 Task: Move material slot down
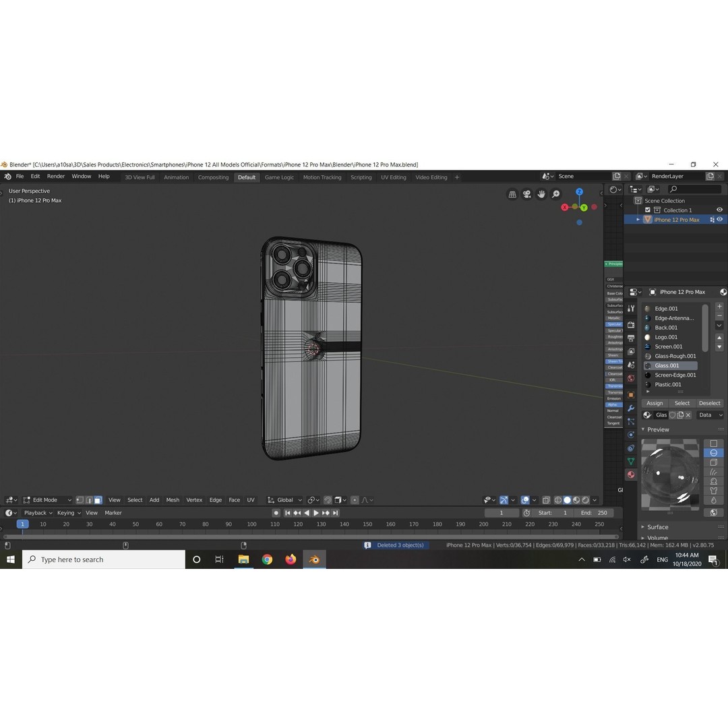[719, 347]
